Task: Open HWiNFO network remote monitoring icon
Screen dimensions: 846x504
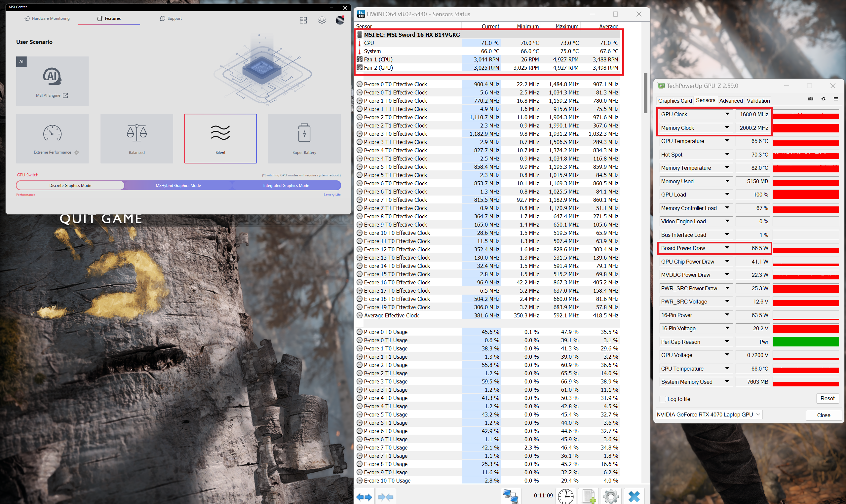Action: 511,496
